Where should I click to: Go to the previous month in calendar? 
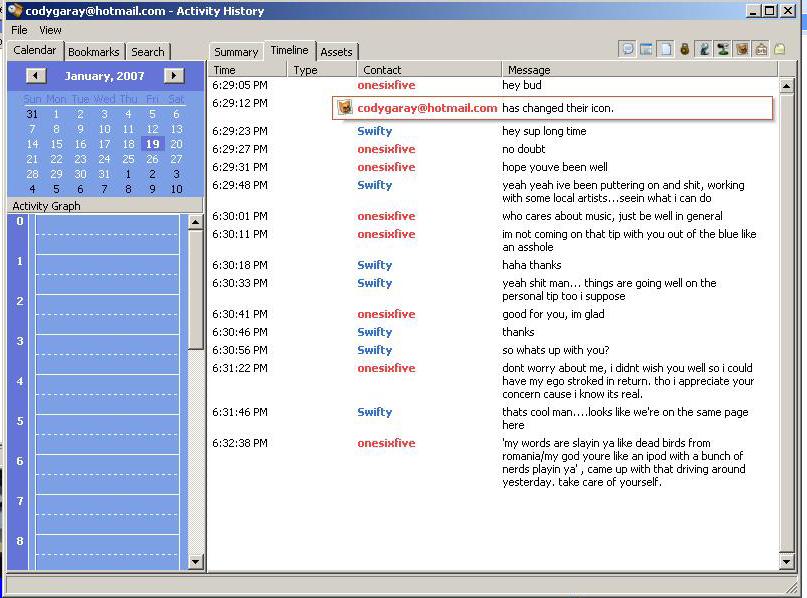(36, 76)
